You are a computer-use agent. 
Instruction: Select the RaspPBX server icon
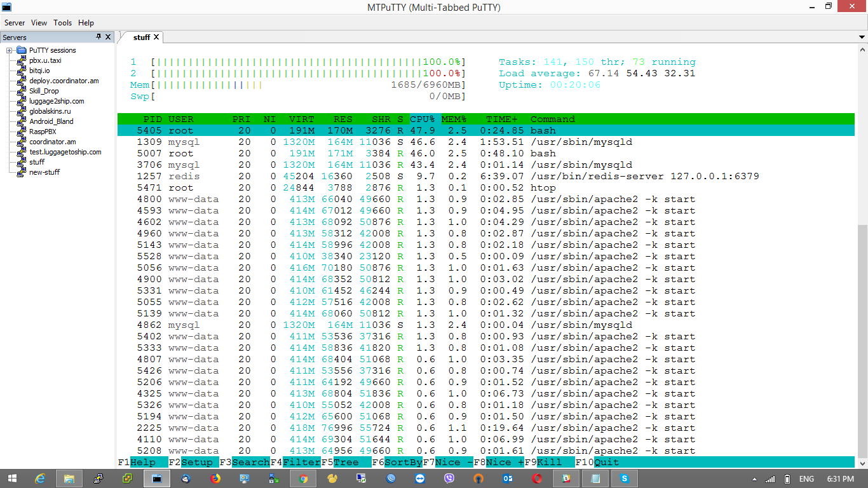22,132
